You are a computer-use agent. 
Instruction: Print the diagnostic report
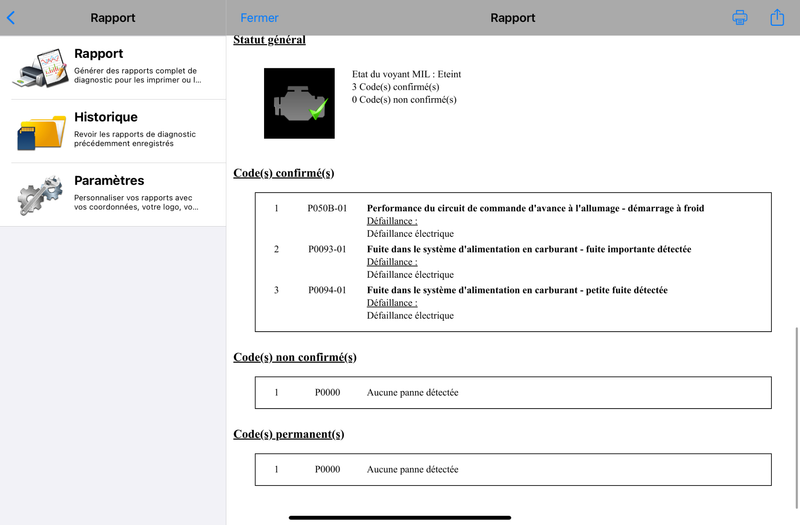(739, 18)
